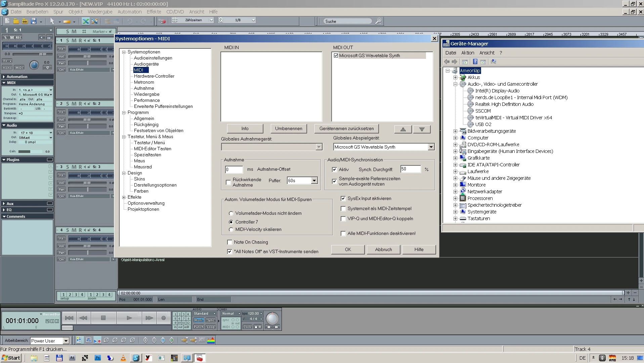Image resolution: width=644 pixels, height=363 pixels.
Task: Enable Rückwirkende Aufnahme checkbox
Action: tap(228, 183)
